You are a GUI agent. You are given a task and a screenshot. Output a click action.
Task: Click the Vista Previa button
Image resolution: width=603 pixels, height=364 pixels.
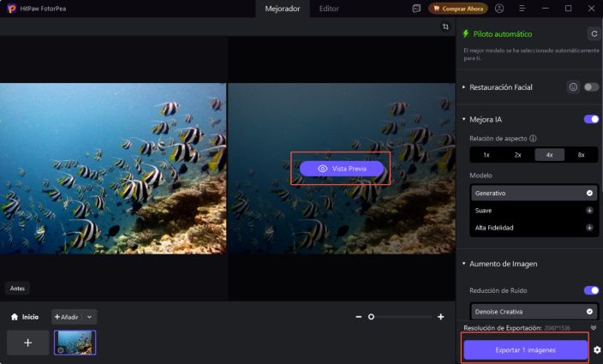342,169
